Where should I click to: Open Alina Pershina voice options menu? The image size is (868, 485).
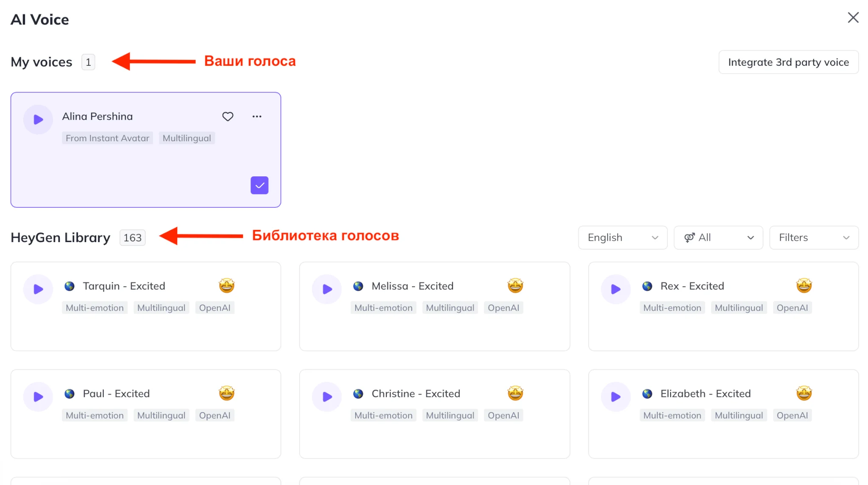pos(257,117)
